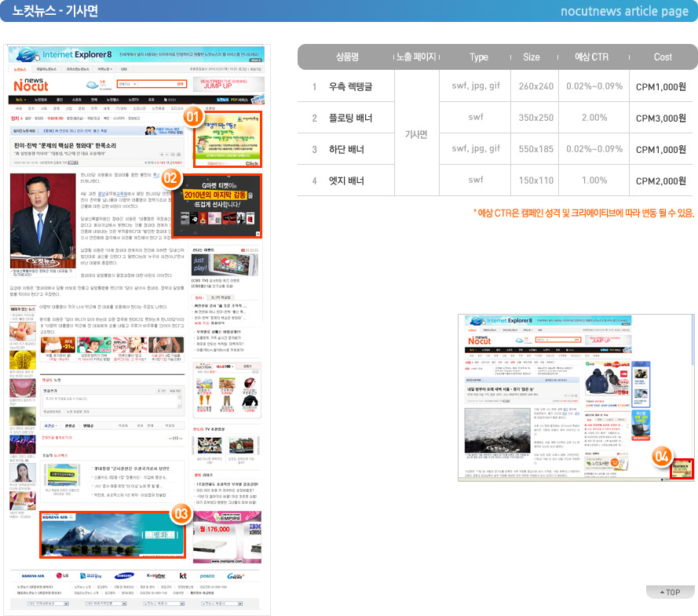Click the article headline 친이-친박 한목소리
The image size is (698, 616).
coord(65,145)
